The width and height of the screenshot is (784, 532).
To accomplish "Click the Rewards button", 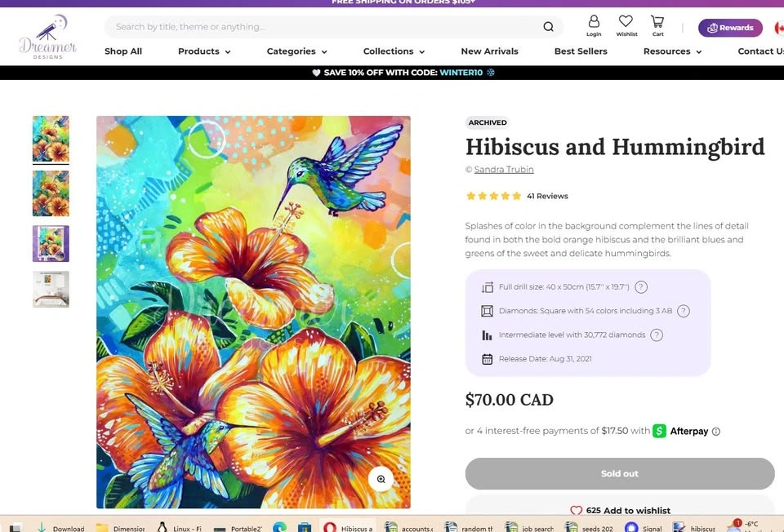I will coord(730,28).
